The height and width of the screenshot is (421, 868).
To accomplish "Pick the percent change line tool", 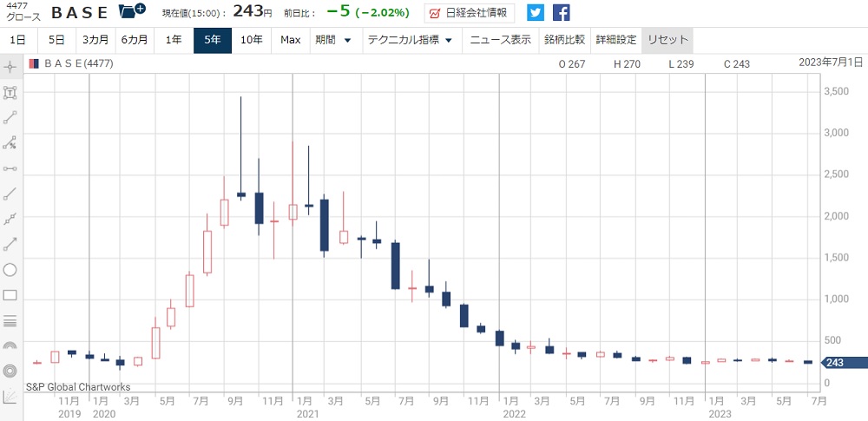I will [x=10, y=143].
